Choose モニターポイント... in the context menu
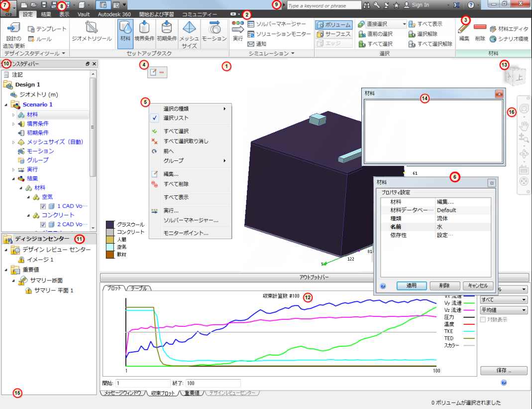The width and height of the screenshot is (532, 409). click(x=190, y=233)
